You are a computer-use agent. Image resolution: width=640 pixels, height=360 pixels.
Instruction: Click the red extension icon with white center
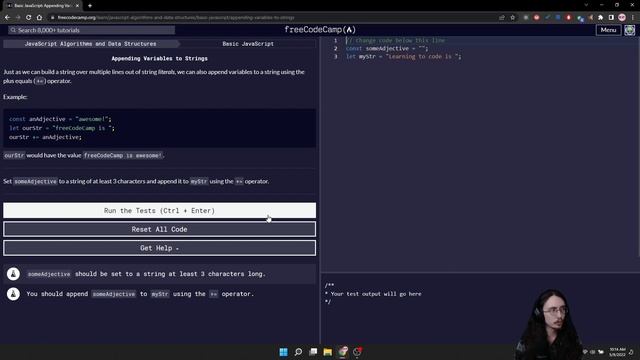(x=569, y=18)
